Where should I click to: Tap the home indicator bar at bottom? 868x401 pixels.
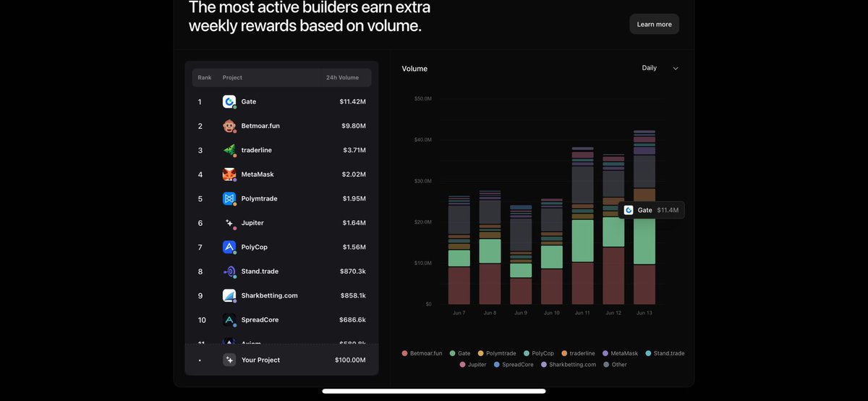click(x=434, y=391)
